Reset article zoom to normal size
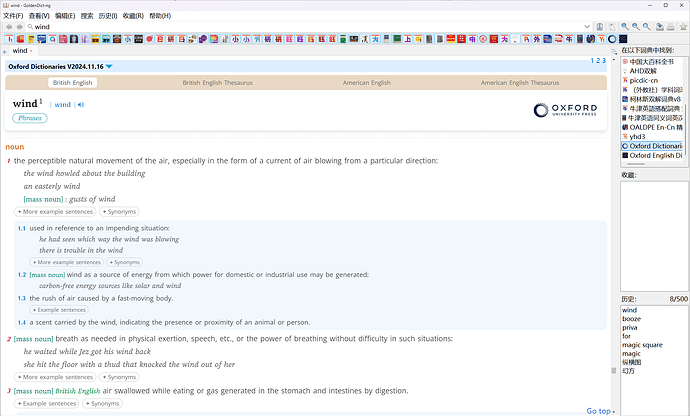690x416 pixels. 646,27
